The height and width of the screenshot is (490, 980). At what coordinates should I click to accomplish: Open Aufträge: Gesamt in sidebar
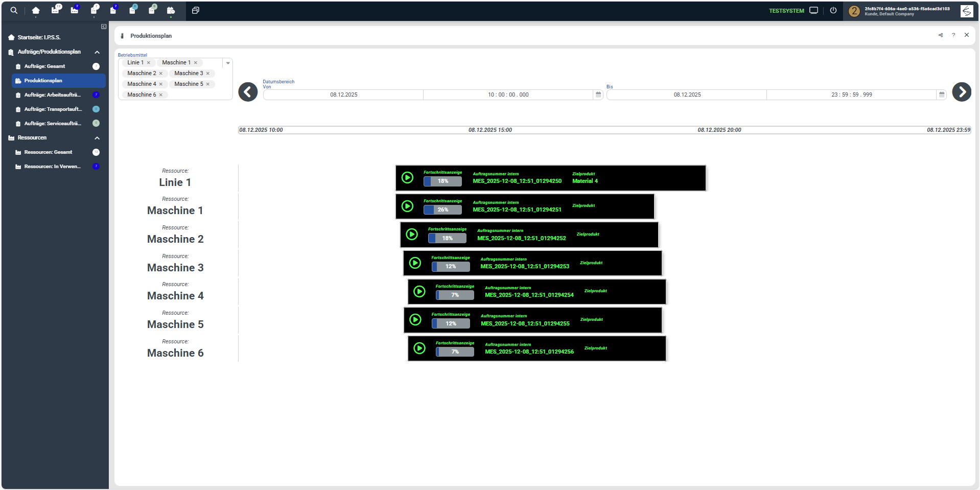45,66
